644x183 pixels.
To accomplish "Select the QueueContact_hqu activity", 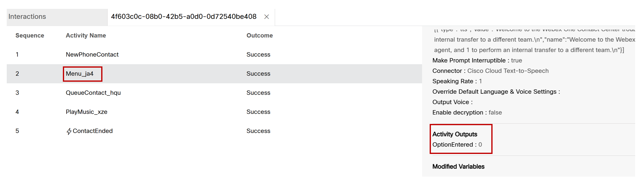I will (x=93, y=93).
